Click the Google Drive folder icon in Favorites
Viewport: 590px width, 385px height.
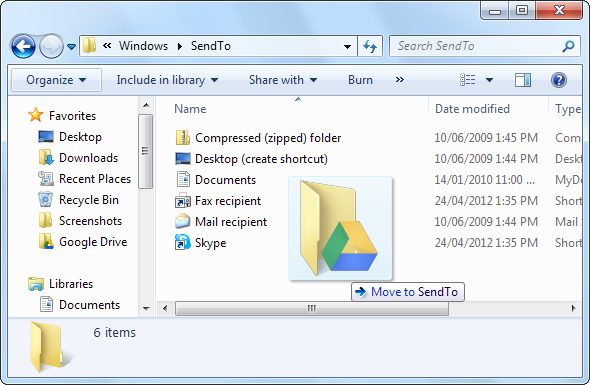[x=46, y=242]
